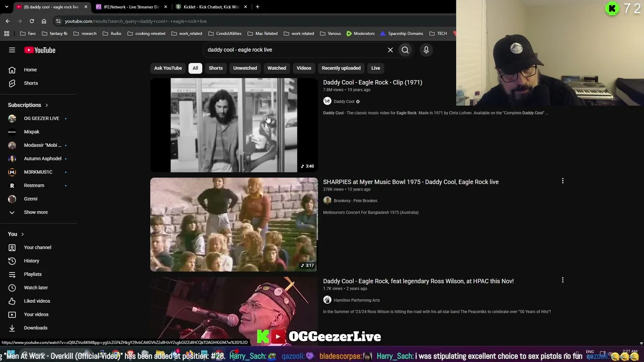The image size is (644, 362).
Task: Play the SHARPIES 1975 video thumbnail
Action: click(234, 224)
